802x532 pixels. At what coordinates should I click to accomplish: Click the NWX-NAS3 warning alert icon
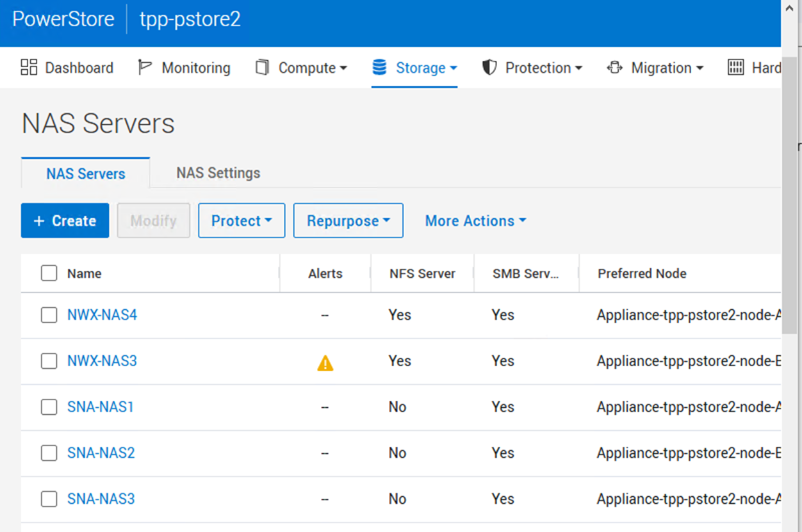325,364
